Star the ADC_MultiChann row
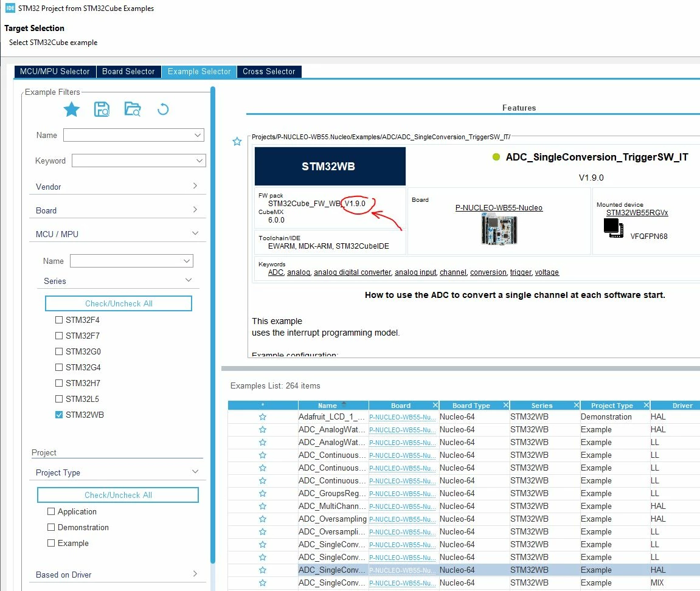Screen dimensions: 700x591 pos(263,506)
